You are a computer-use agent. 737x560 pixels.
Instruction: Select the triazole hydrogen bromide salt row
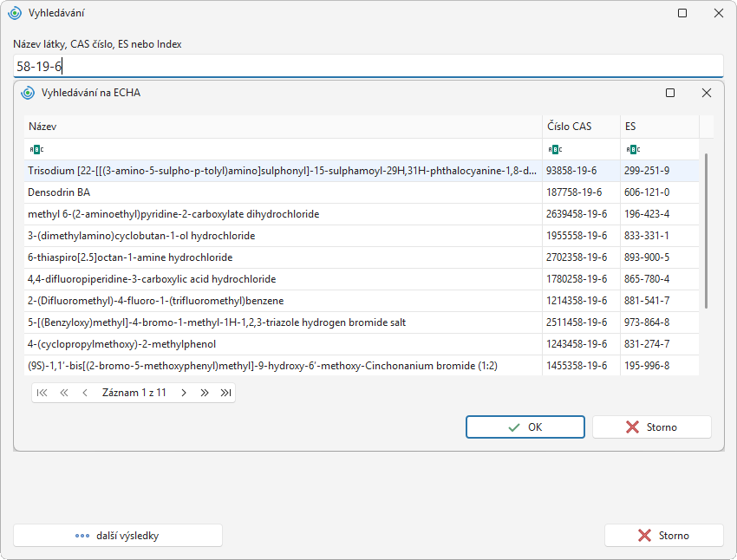362,322
